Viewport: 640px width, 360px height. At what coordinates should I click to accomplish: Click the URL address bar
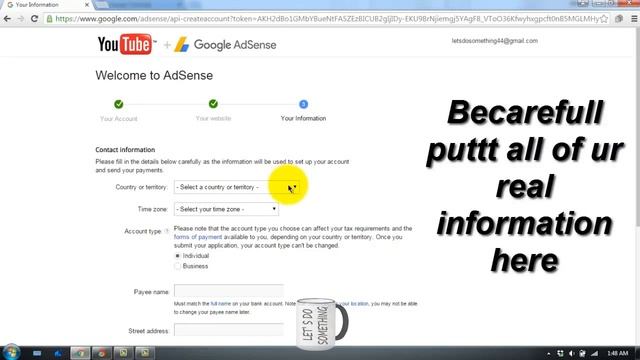click(x=327, y=19)
